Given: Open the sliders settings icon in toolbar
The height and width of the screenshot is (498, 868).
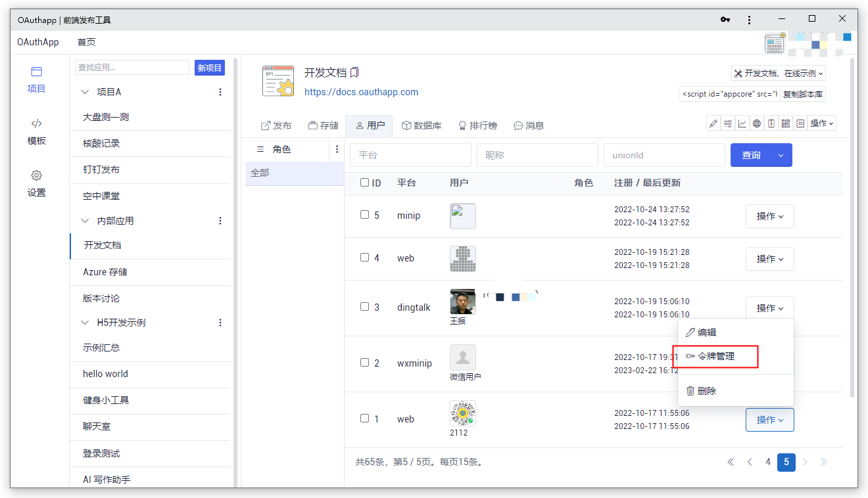Looking at the screenshot, I should coord(728,124).
